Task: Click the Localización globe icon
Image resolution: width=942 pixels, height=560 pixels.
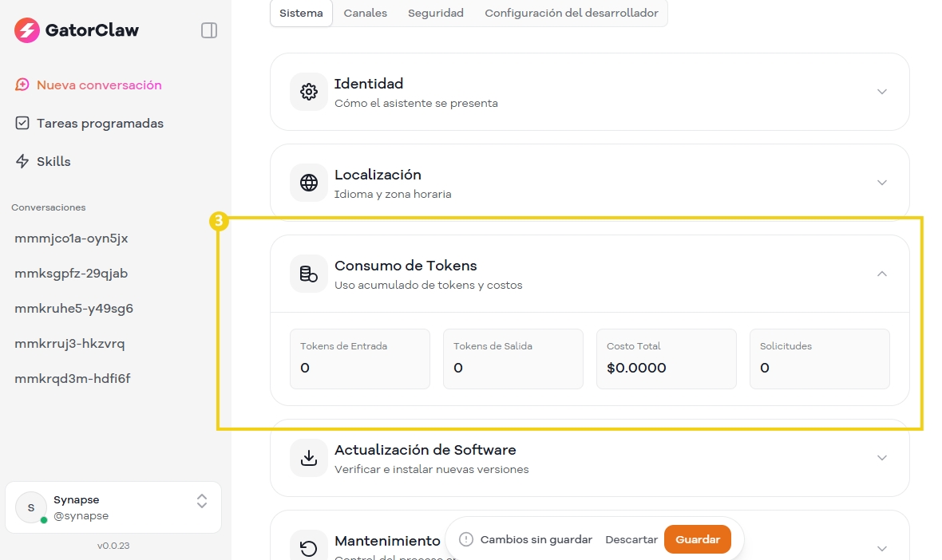Action: point(309,183)
